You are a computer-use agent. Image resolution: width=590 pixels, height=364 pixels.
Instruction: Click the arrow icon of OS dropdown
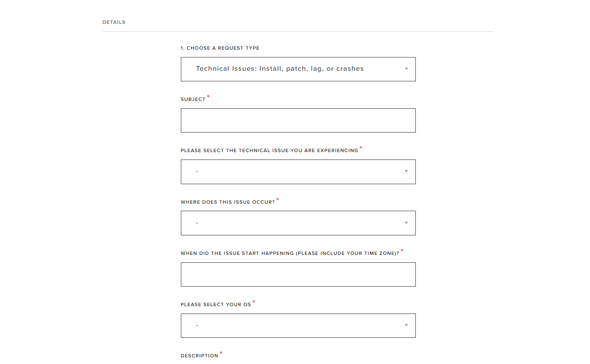[406, 325]
